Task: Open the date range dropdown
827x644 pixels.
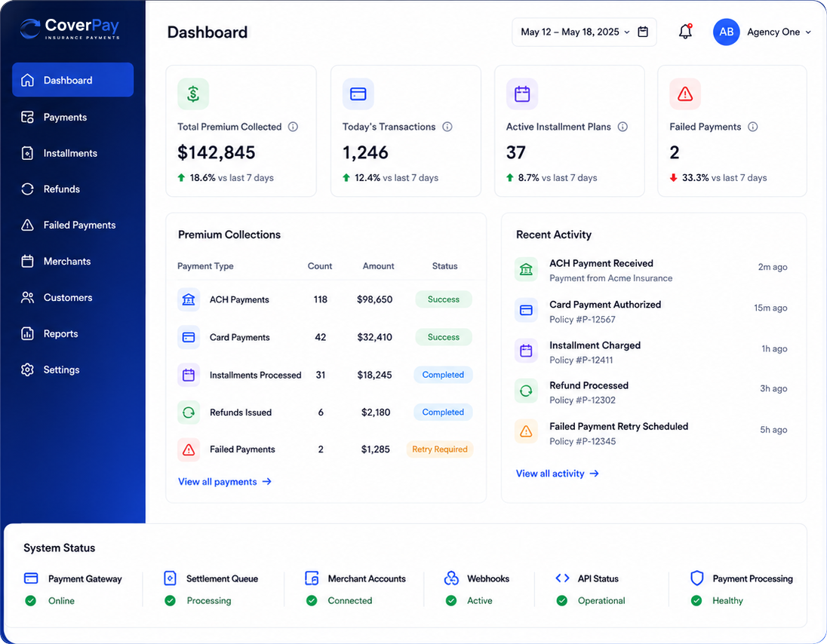Action: click(x=584, y=32)
